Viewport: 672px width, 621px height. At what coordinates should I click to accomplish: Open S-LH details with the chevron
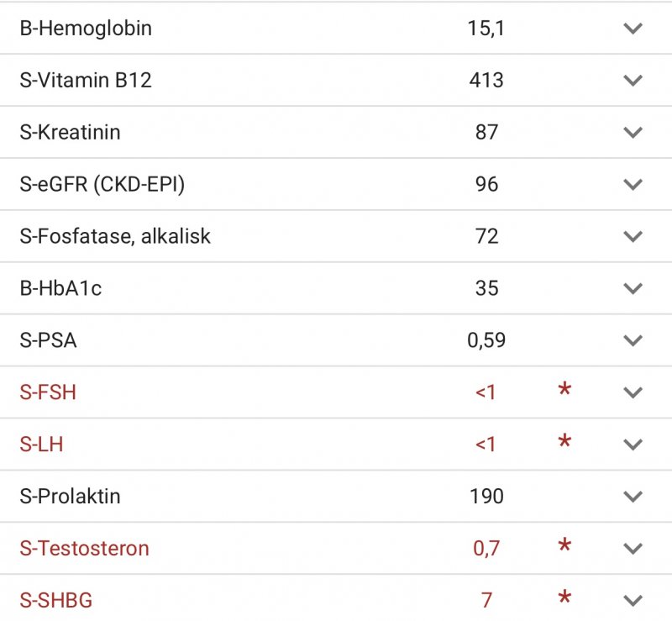coord(633,445)
